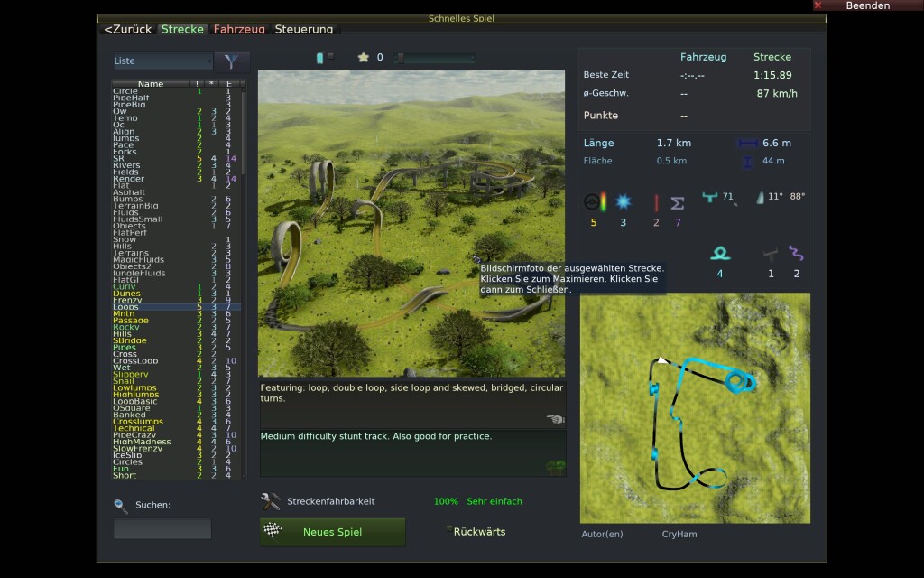
Task: Click the purple squiggle curves icon
Action: pyautogui.click(x=796, y=254)
